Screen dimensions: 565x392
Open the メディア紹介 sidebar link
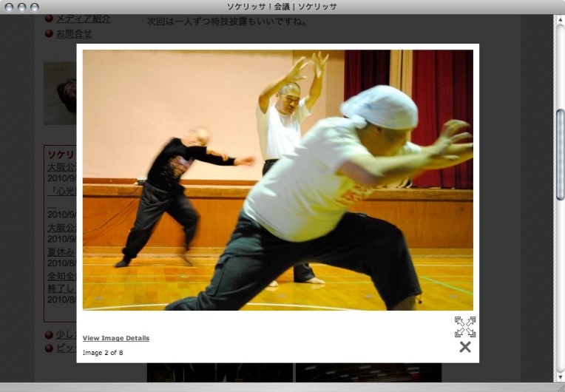click(x=74, y=18)
